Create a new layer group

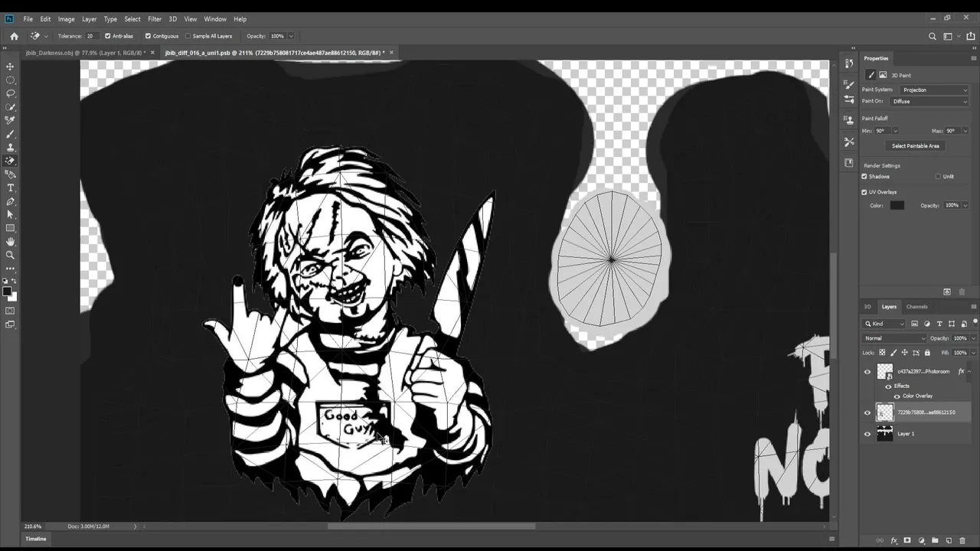pyautogui.click(x=935, y=540)
